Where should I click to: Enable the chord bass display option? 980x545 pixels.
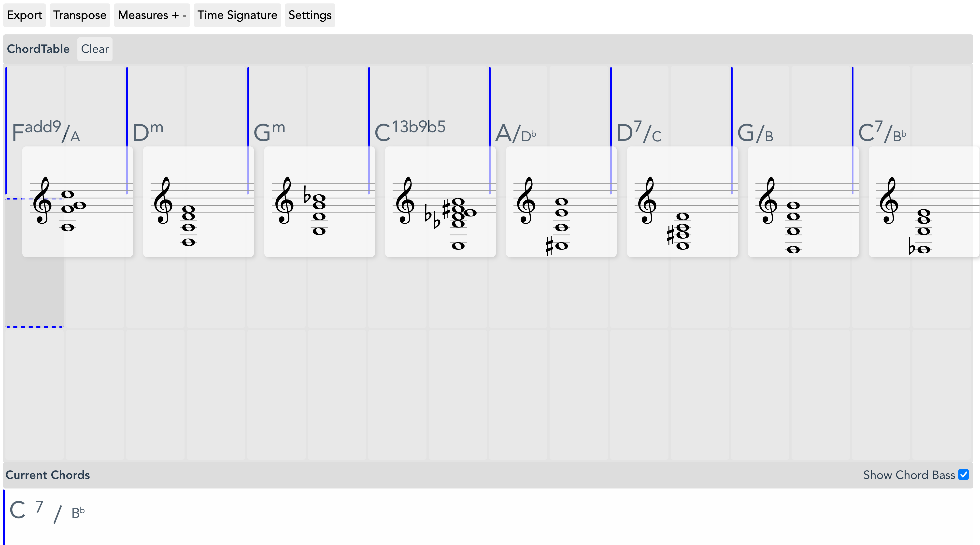(964, 475)
